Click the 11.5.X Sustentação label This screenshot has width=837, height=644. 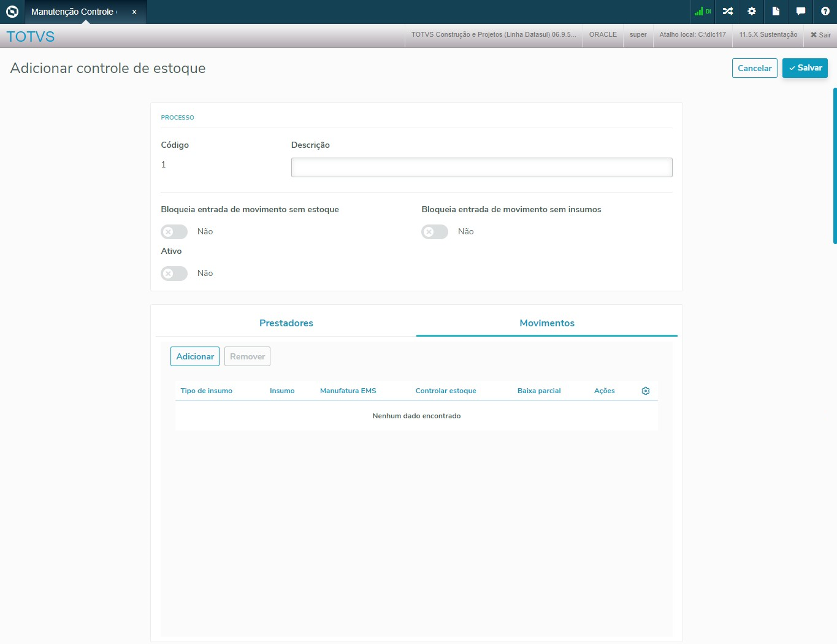pyautogui.click(x=768, y=35)
